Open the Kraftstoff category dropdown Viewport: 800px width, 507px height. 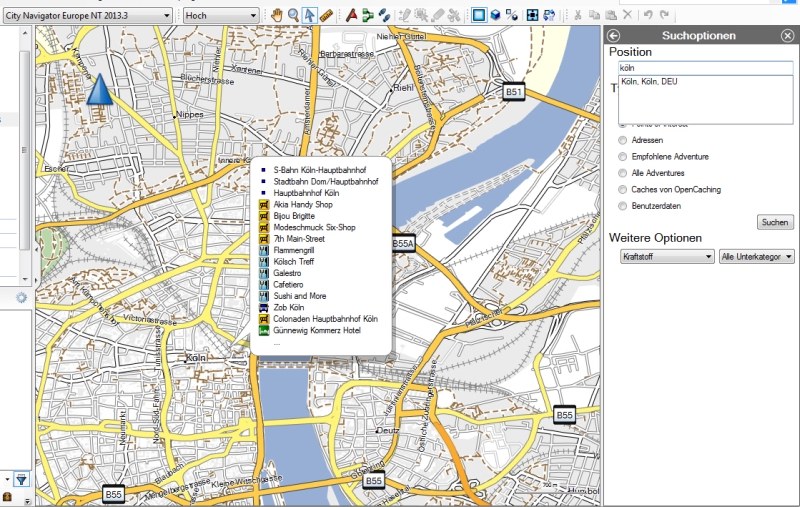click(x=664, y=257)
